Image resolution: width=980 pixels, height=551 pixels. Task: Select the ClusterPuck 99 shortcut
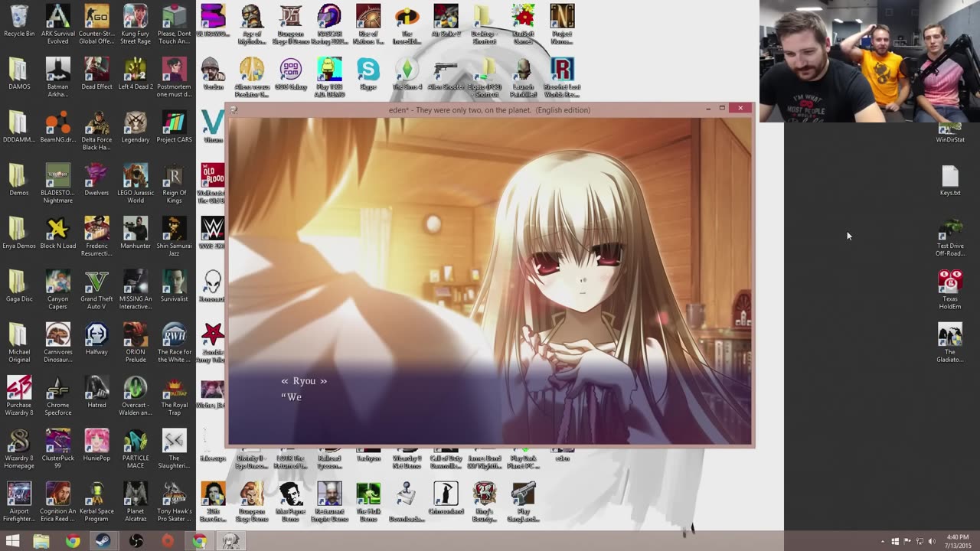pos(57,448)
